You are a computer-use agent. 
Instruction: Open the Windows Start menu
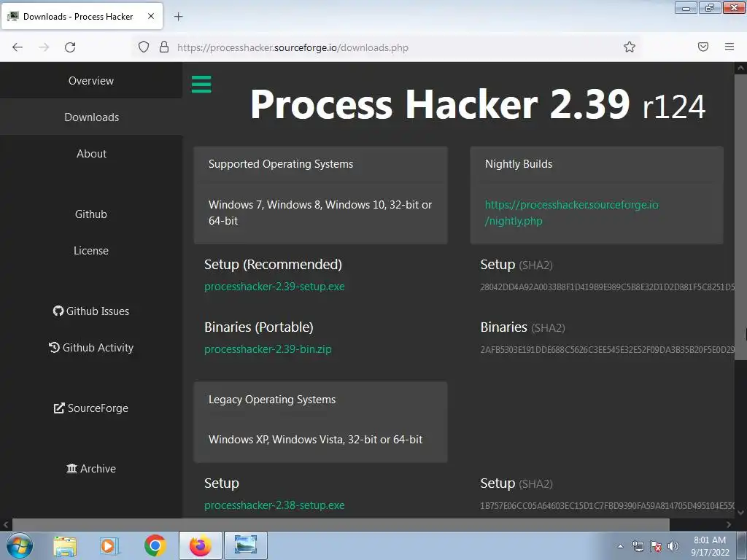pos(20,545)
